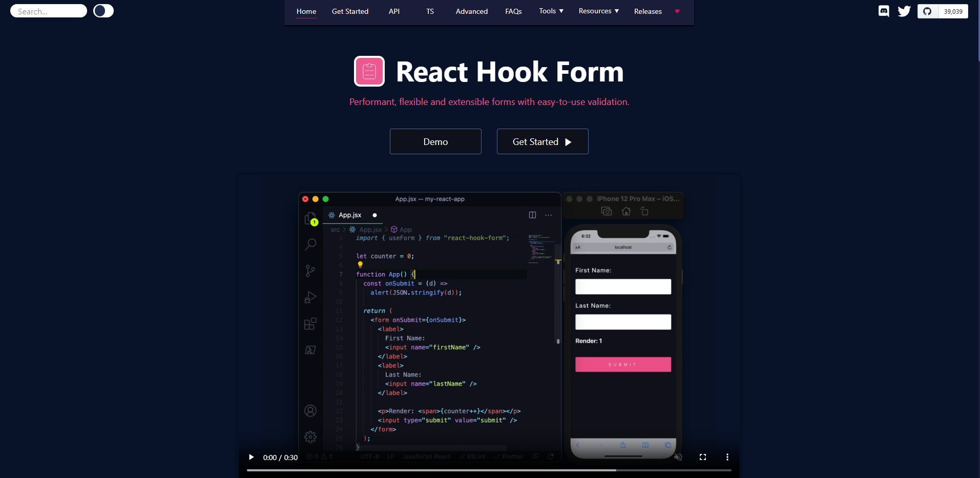Click the Get Started button with arrow

pos(542,141)
